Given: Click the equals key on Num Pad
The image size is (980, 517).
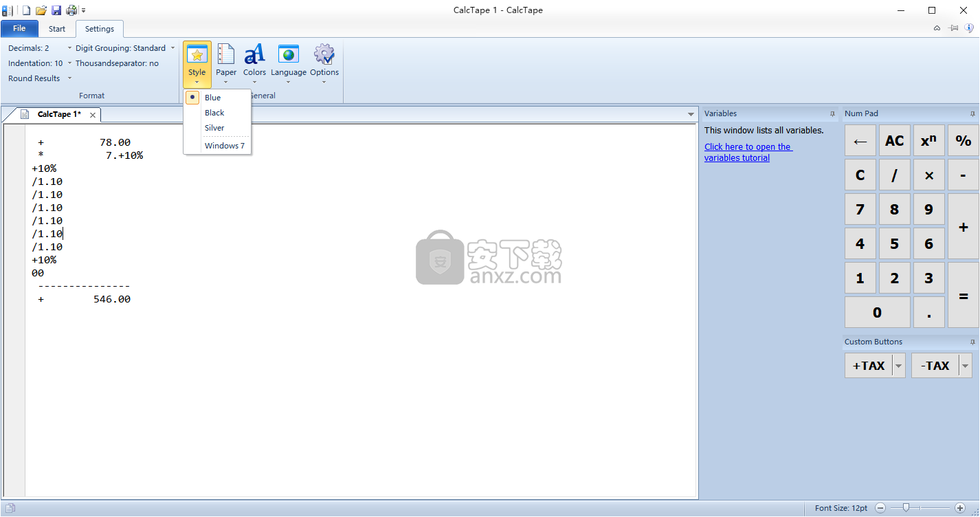Looking at the screenshot, I should 964,295.
